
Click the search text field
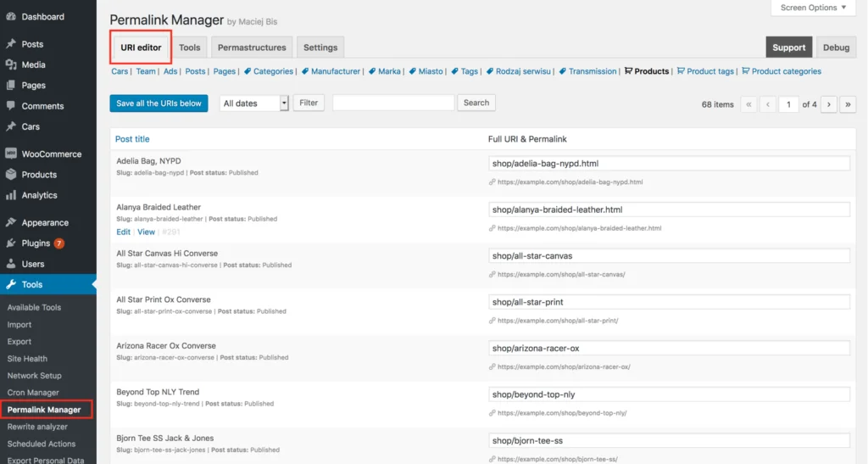[x=393, y=103]
